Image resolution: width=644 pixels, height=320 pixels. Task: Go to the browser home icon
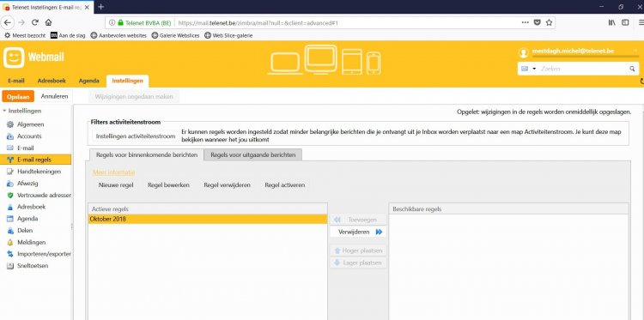pos(48,22)
